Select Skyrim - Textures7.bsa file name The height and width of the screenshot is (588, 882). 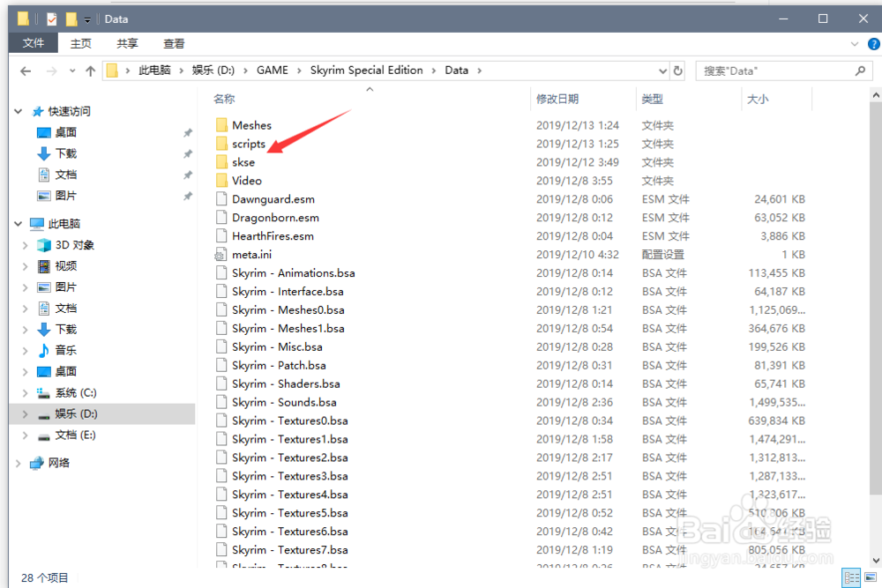point(289,550)
